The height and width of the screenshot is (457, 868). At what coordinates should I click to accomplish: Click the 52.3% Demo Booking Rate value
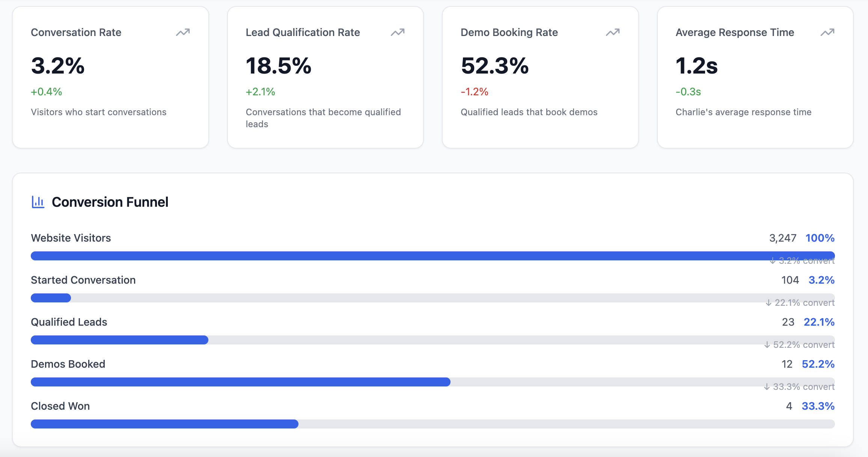(495, 66)
